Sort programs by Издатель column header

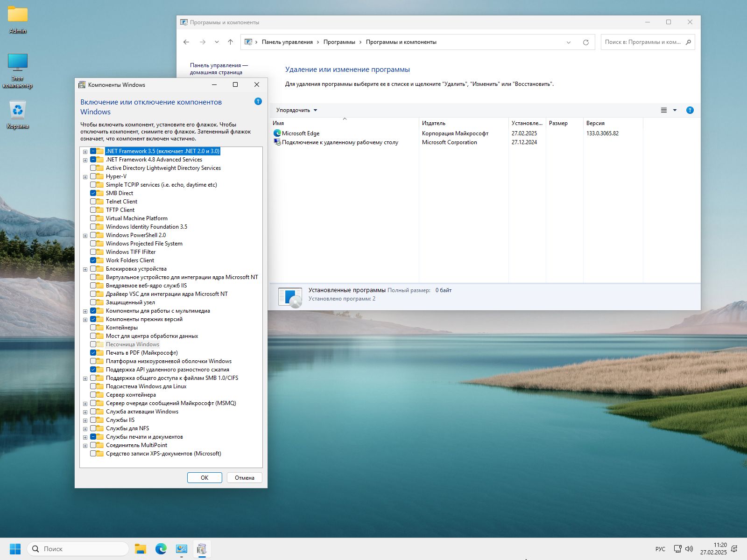(x=464, y=123)
